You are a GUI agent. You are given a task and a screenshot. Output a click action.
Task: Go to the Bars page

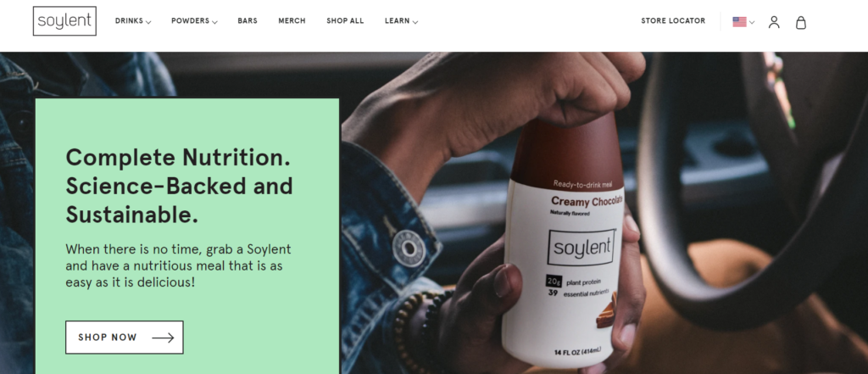(248, 21)
